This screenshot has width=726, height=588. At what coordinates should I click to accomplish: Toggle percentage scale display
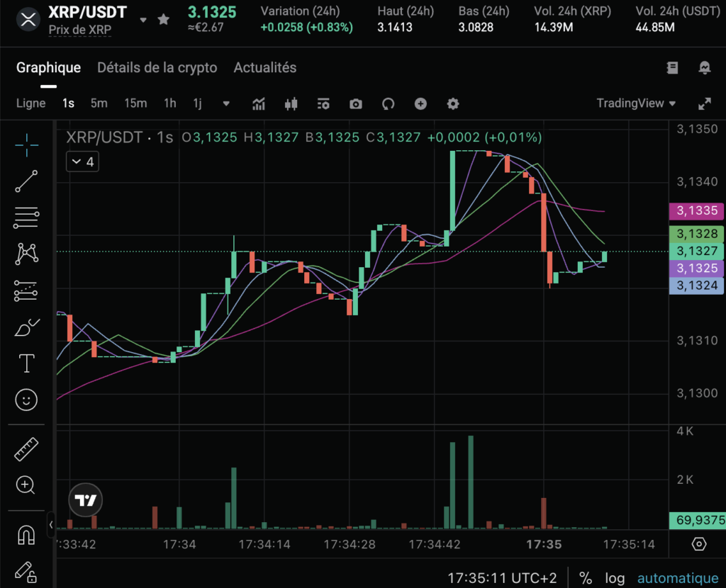[x=586, y=577]
